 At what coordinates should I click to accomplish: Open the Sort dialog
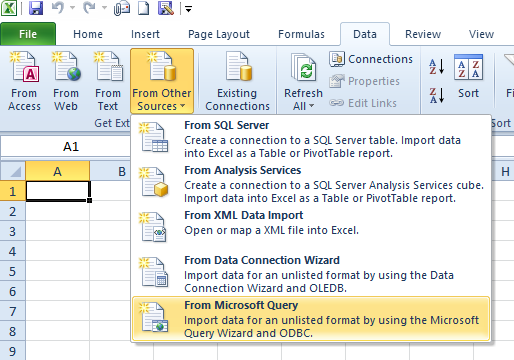click(468, 77)
